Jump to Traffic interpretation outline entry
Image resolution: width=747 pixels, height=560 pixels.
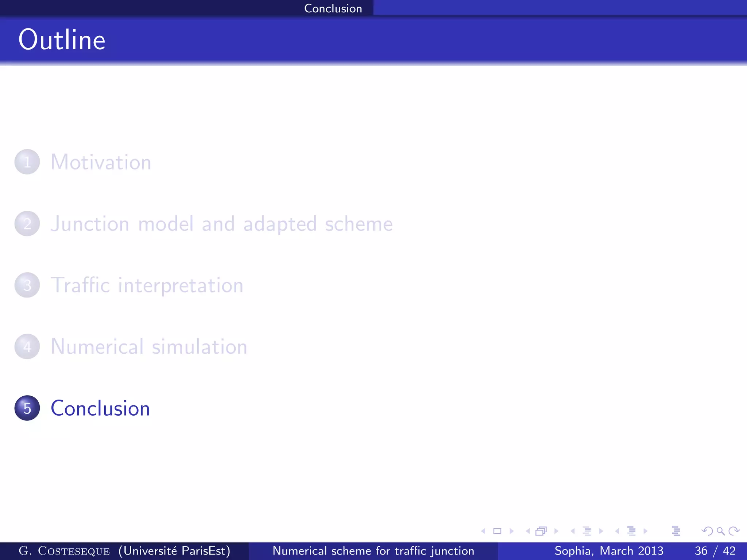pyautogui.click(x=147, y=285)
